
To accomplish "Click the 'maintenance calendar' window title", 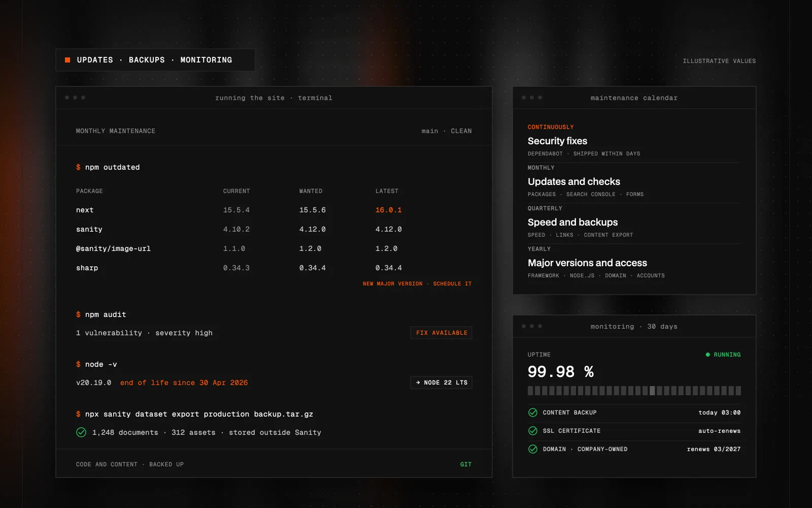I will point(634,98).
